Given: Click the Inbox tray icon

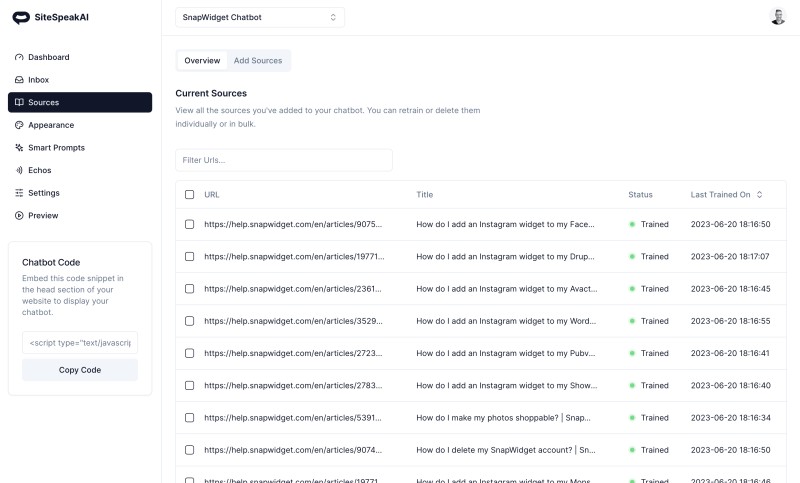Looking at the screenshot, I should 19,80.
